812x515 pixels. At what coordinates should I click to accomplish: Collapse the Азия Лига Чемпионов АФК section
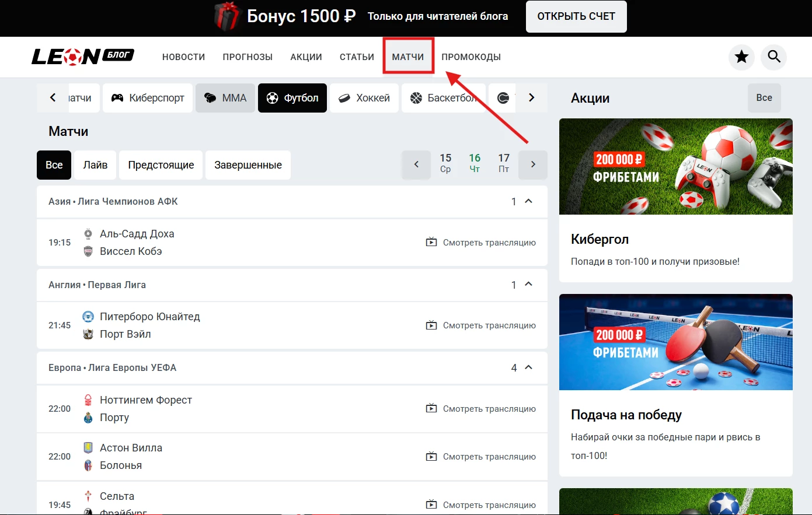click(528, 201)
